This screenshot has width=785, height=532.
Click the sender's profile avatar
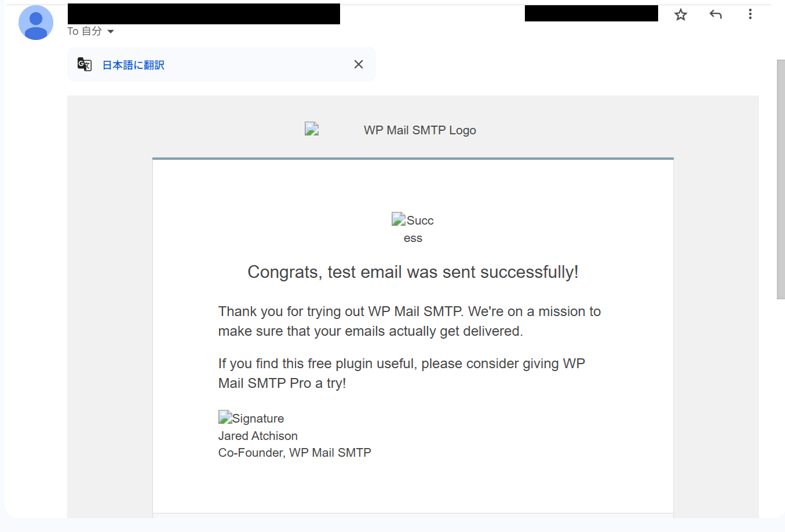[x=36, y=23]
